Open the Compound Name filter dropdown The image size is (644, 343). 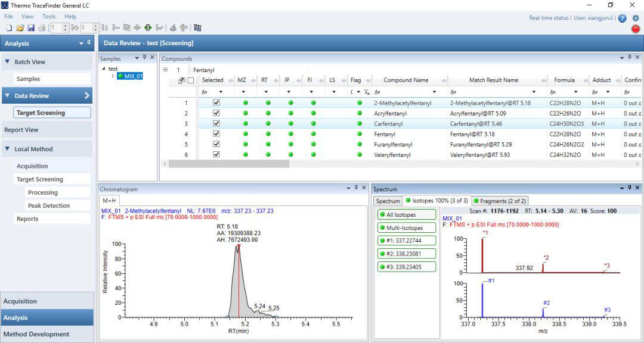pos(434,92)
